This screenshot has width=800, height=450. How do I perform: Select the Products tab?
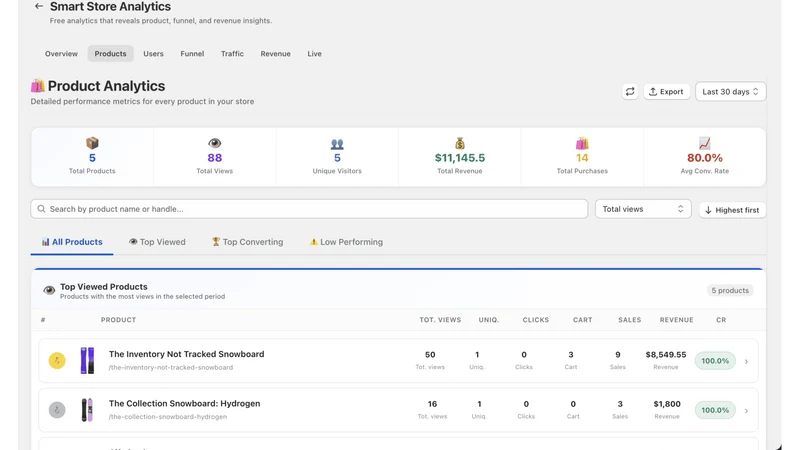[x=110, y=54]
